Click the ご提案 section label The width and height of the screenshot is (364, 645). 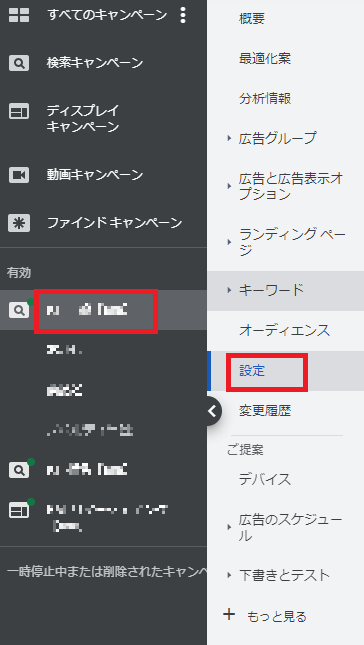coord(245,450)
